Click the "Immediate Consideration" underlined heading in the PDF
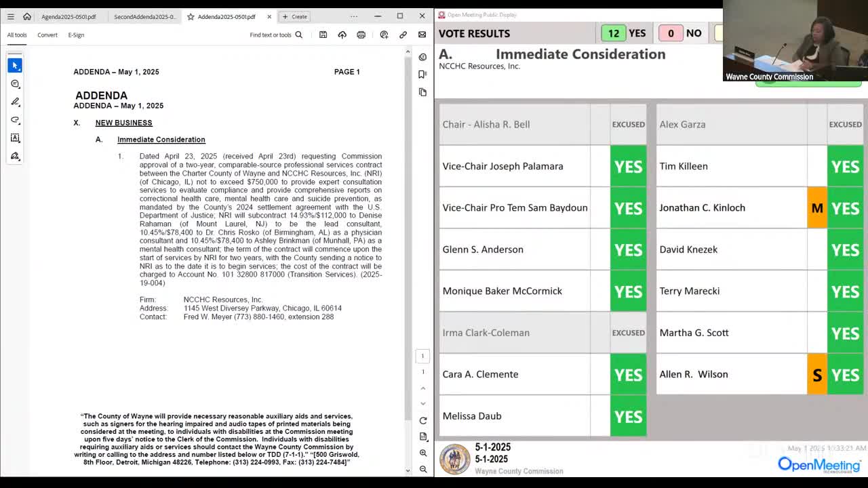The image size is (868, 488). 161,140
